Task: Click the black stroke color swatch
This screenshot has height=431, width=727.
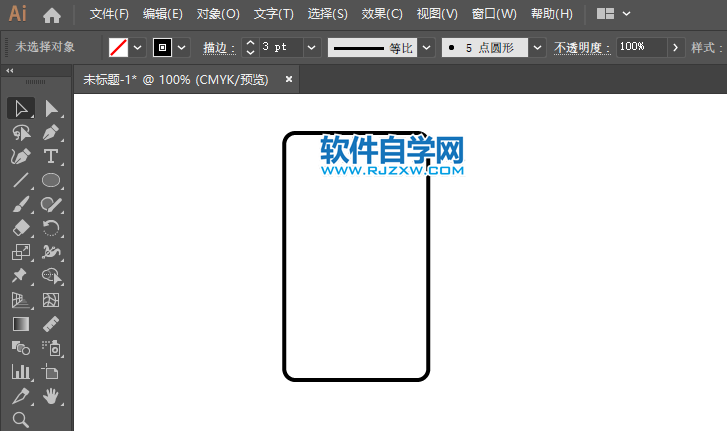Action: tap(162, 47)
